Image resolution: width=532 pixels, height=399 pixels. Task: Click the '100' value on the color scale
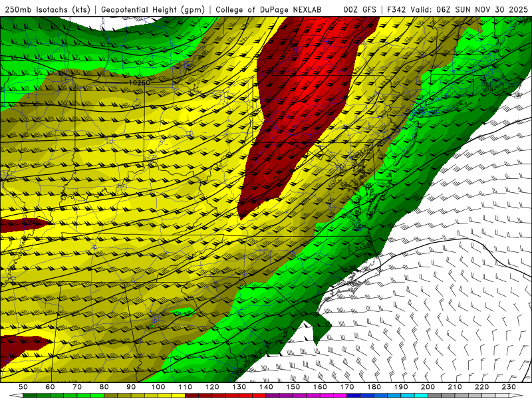158,387
